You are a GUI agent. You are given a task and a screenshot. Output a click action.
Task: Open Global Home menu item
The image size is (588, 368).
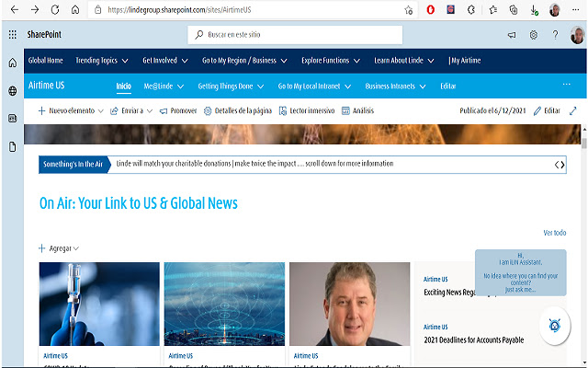(45, 61)
